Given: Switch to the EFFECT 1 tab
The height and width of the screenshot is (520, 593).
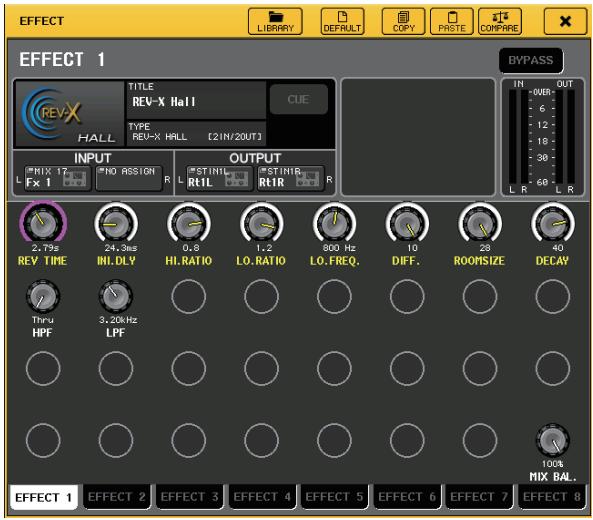Looking at the screenshot, I should click(x=43, y=497).
